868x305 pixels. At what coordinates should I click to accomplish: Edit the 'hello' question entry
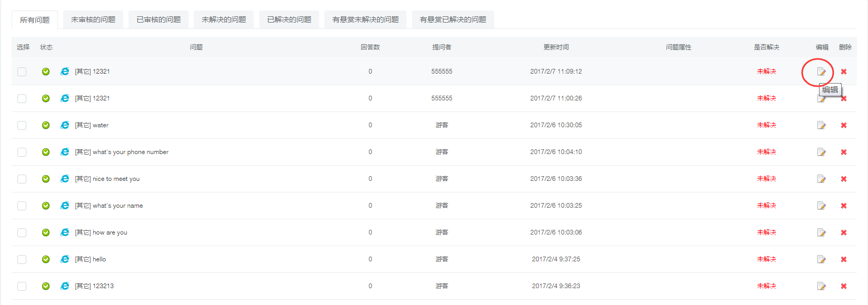coord(821,259)
